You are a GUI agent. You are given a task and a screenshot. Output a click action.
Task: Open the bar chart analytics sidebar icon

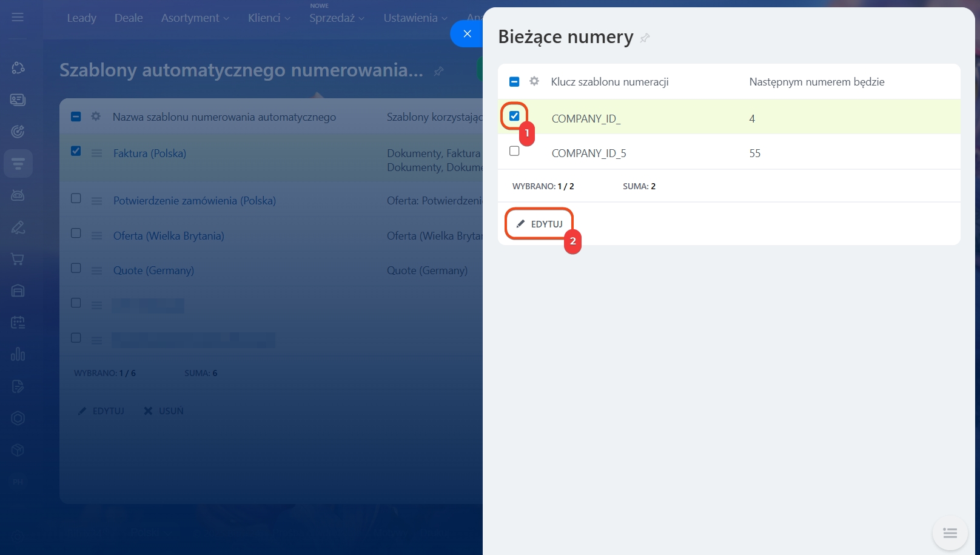pyautogui.click(x=18, y=354)
